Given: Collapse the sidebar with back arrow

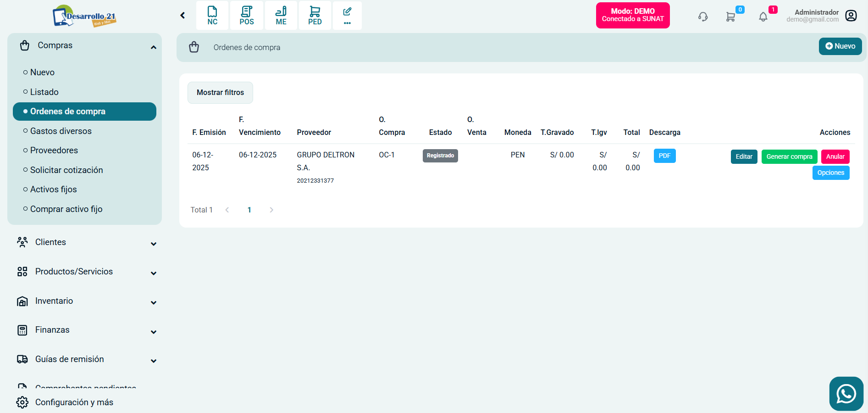Looking at the screenshot, I should [182, 16].
